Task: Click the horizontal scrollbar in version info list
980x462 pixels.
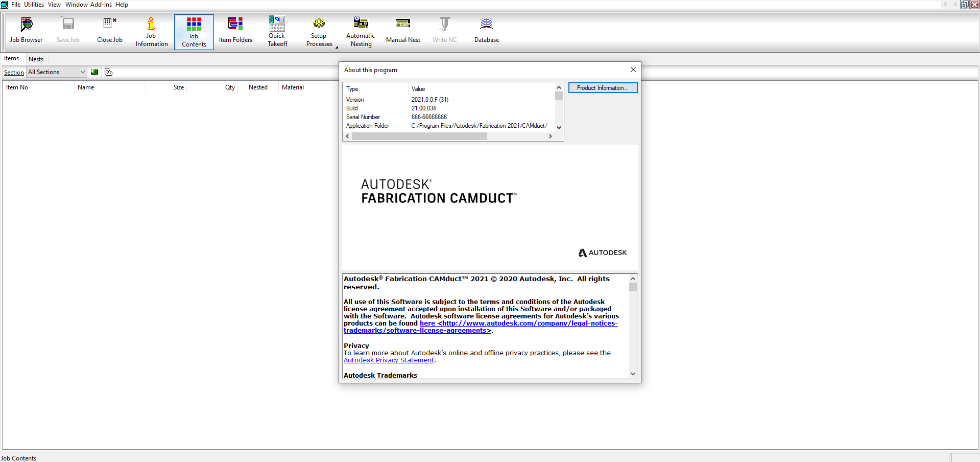Action: pyautogui.click(x=419, y=136)
